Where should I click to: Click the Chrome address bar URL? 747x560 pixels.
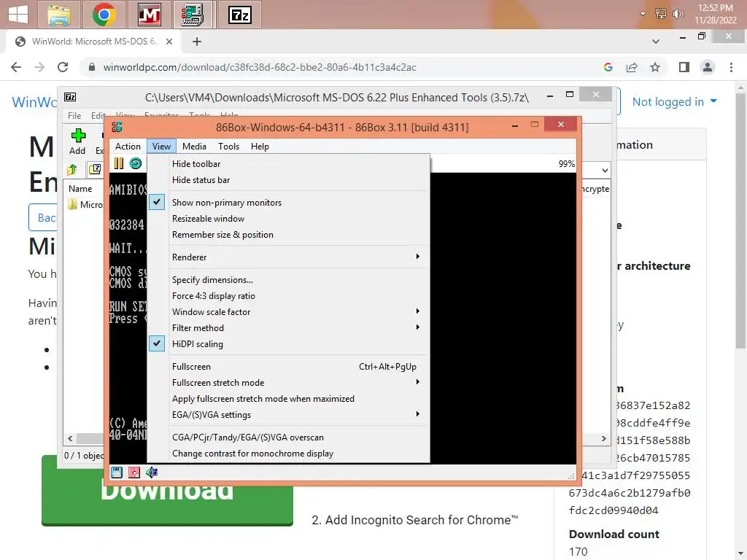(x=260, y=67)
